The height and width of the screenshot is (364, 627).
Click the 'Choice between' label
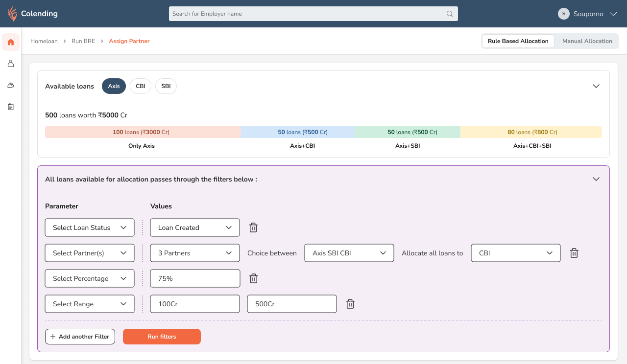tap(272, 253)
